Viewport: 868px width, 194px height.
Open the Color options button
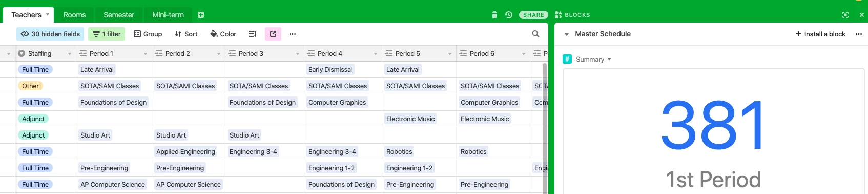tap(223, 34)
